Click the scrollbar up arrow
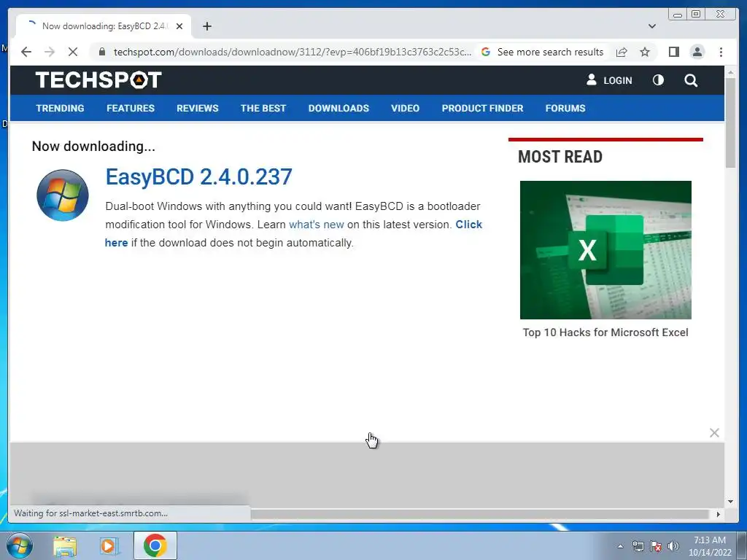Screen dimensions: 747x560 tap(730, 72)
